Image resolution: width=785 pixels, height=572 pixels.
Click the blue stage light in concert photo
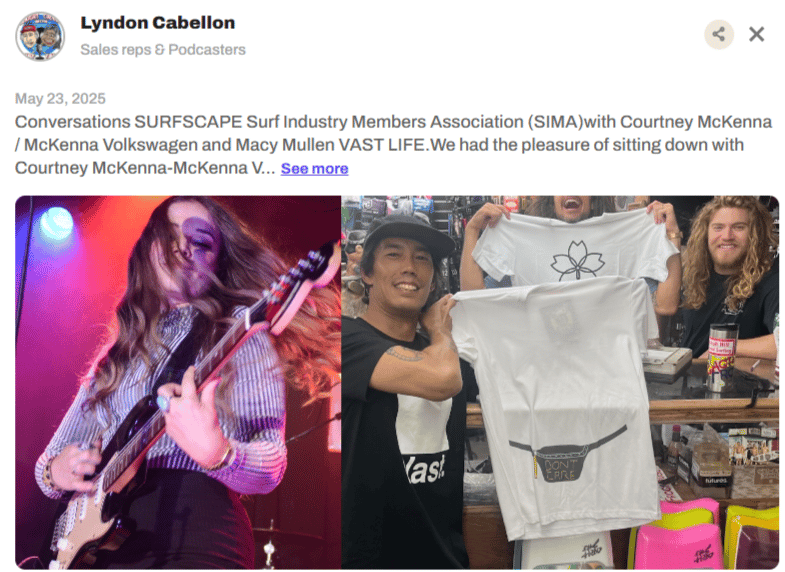click(57, 223)
